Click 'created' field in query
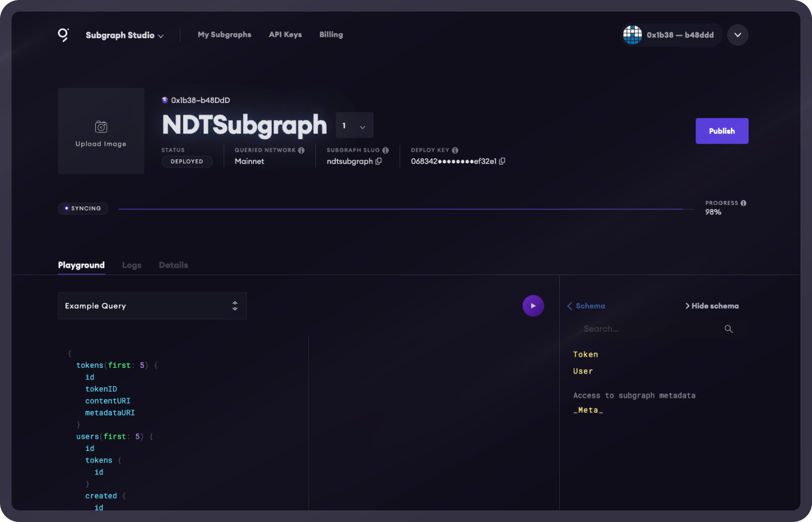This screenshot has width=812, height=522. 101,496
